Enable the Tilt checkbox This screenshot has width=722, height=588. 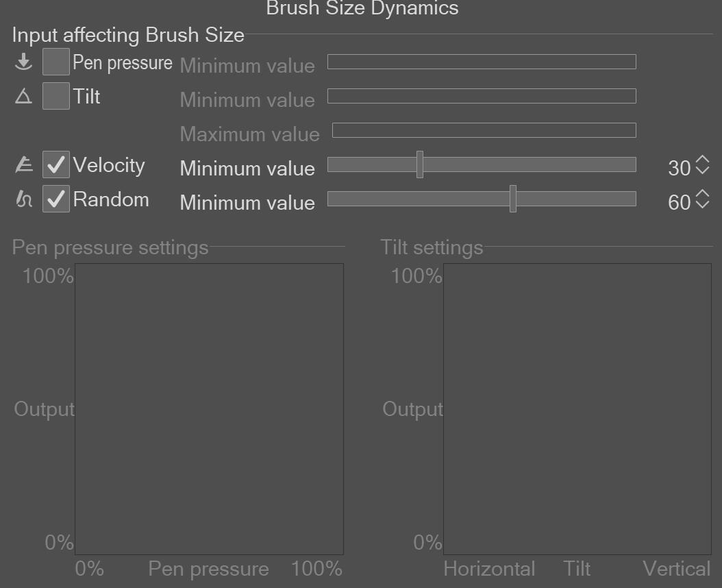point(55,97)
